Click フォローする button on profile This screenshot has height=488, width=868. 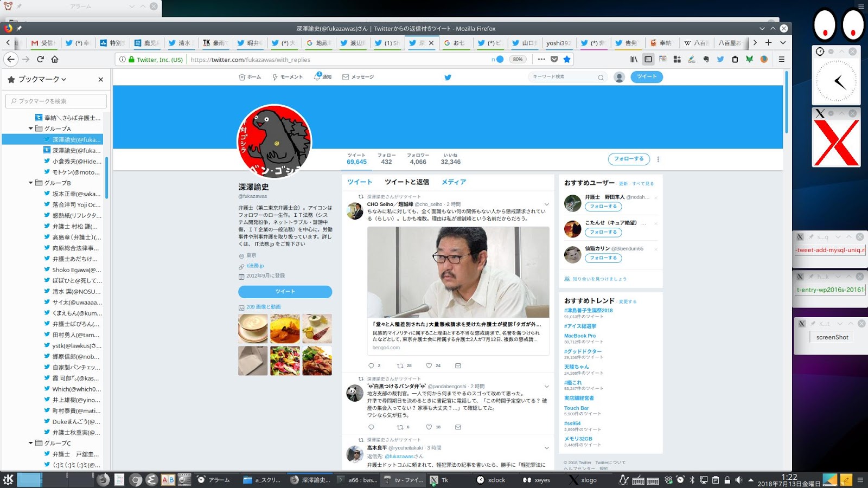(629, 159)
